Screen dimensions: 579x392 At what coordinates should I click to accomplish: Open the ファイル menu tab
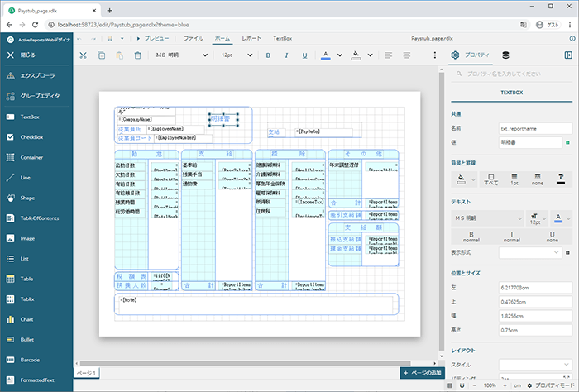coord(194,38)
